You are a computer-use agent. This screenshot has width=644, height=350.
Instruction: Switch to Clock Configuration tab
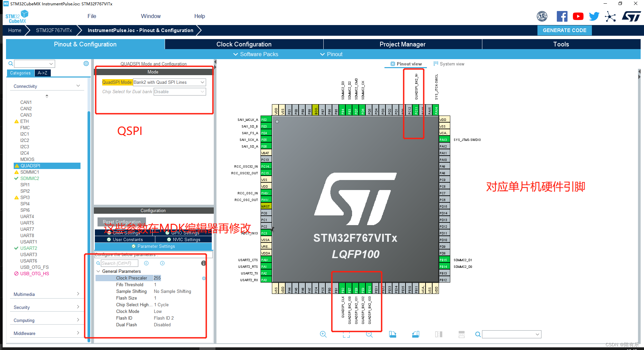click(x=244, y=44)
